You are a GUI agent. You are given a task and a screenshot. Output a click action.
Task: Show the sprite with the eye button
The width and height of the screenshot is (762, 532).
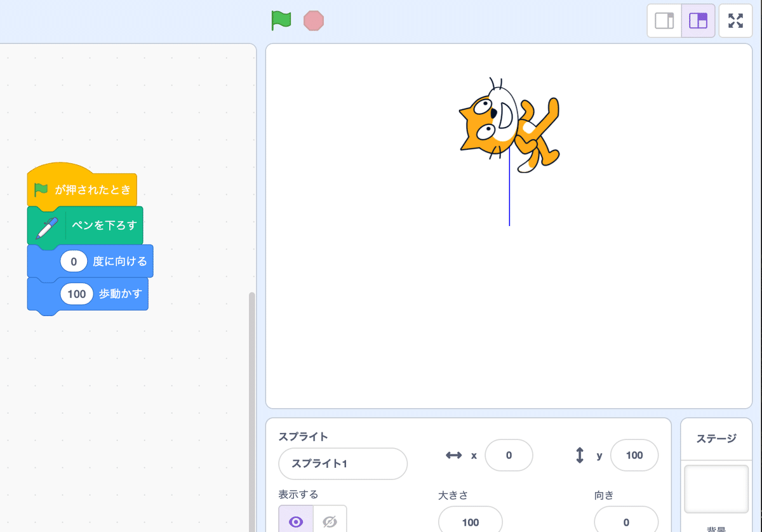pos(296,522)
